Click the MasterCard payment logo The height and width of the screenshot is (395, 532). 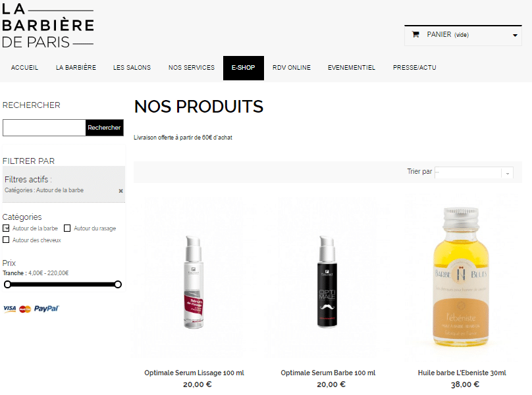25,309
